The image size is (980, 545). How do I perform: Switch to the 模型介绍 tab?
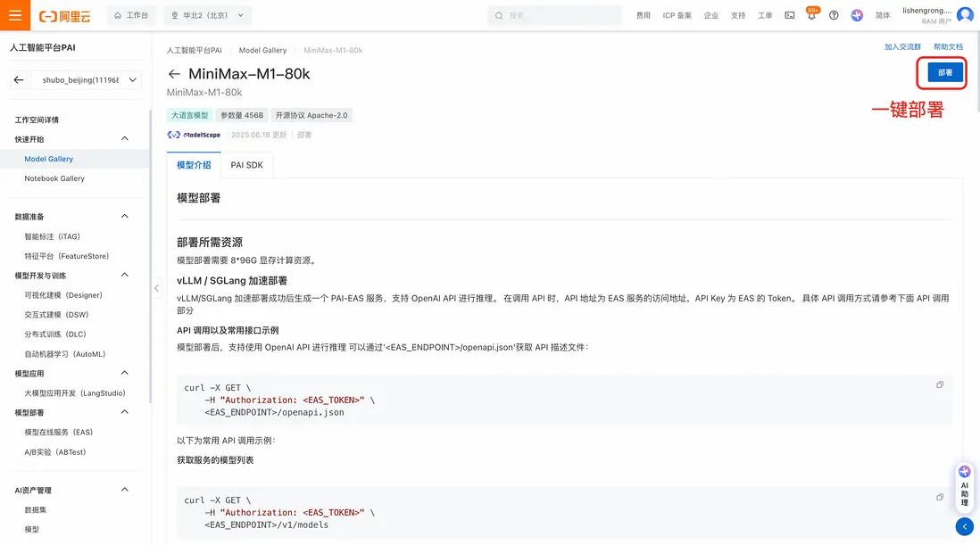tap(194, 165)
